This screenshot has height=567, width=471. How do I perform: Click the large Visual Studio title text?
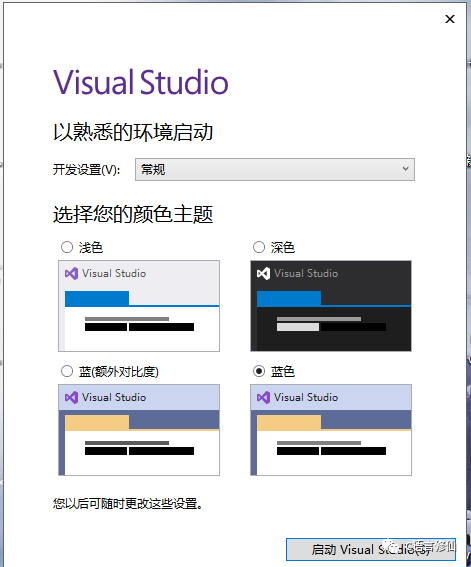[x=141, y=82]
